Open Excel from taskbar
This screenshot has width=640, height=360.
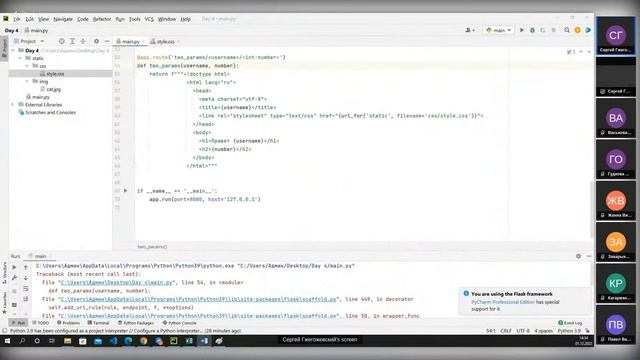pyautogui.click(x=189, y=341)
